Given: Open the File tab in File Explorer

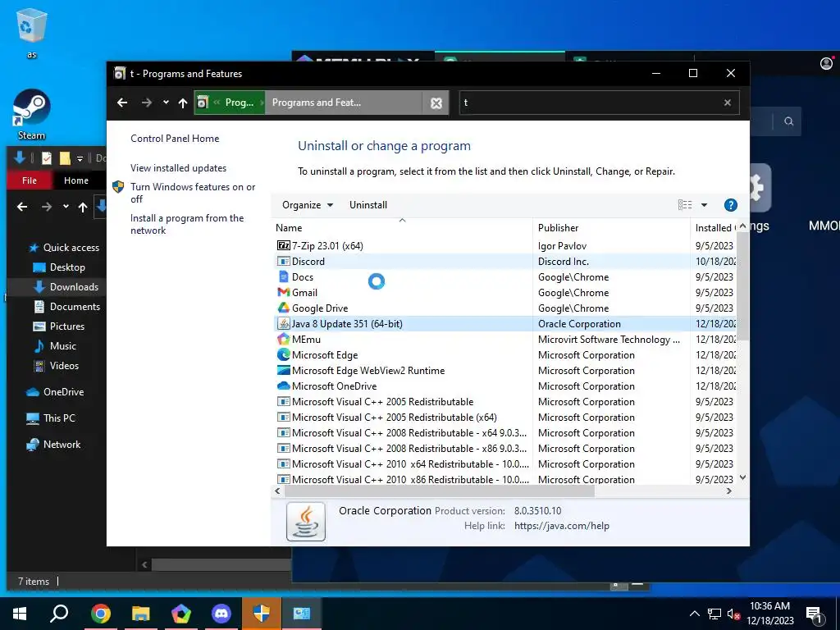Looking at the screenshot, I should pyautogui.click(x=30, y=180).
